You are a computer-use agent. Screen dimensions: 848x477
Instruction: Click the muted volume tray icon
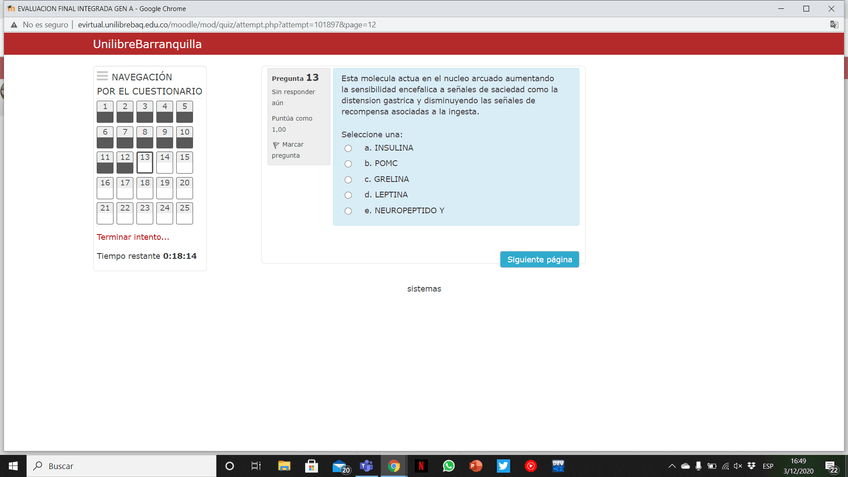point(738,466)
